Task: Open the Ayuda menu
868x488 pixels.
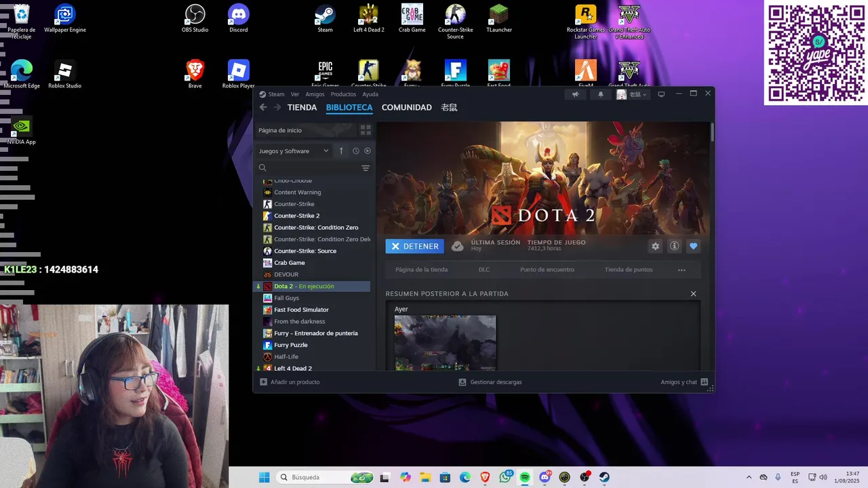Action: click(370, 94)
